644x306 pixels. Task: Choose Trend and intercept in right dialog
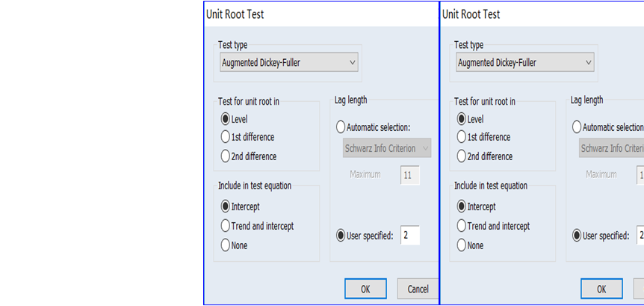click(462, 226)
